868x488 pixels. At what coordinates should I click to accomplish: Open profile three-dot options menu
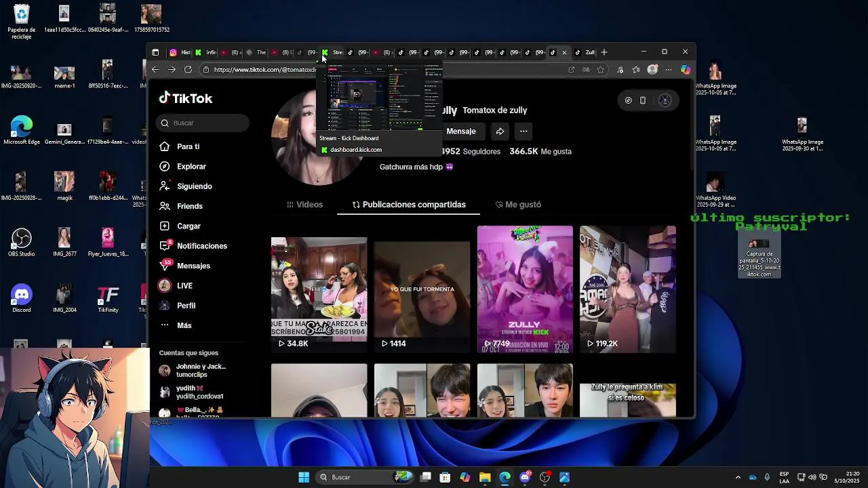point(524,131)
